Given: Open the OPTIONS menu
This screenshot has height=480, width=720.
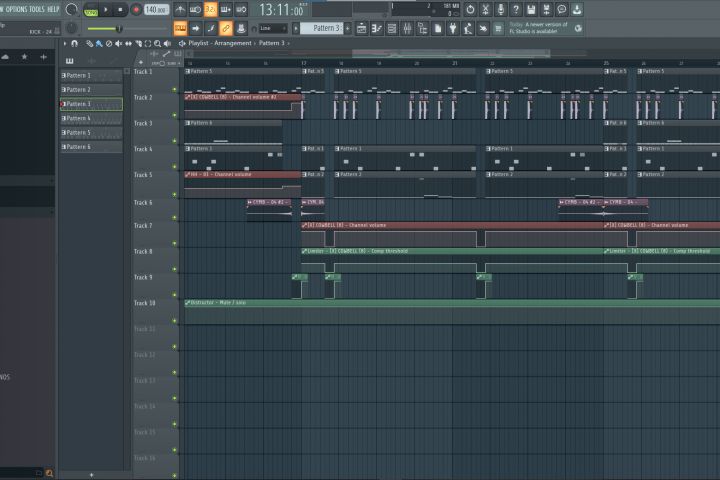Looking at the screenshot, I should pyautogui.click(x=16, y=9).
